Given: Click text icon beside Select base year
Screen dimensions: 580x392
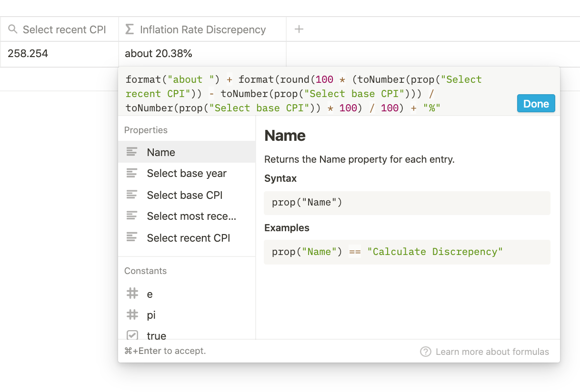Looking at the screenshot, I should click(x=132, y=173).
